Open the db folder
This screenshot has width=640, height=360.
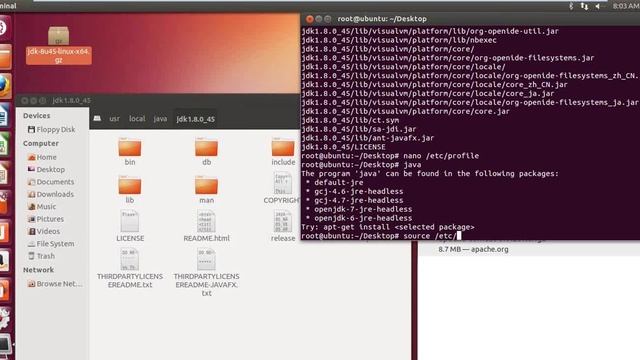[207, 152]
